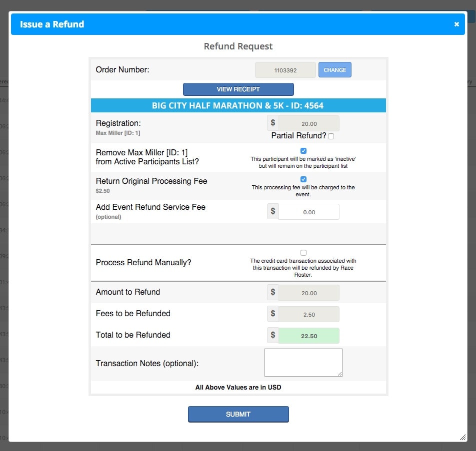Enable Process Refund Manually checkbox
This screenshot has width=476, height=451.
coord(303,253)
